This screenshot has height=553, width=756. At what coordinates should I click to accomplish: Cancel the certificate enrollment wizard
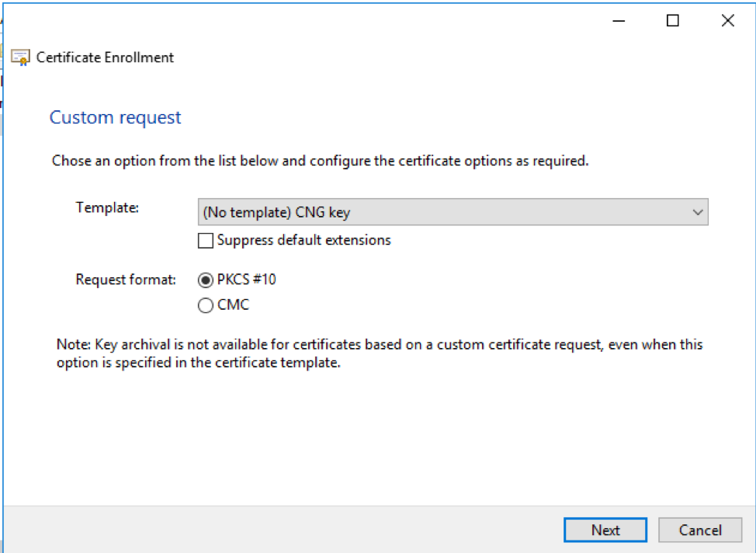click(699, 530)
